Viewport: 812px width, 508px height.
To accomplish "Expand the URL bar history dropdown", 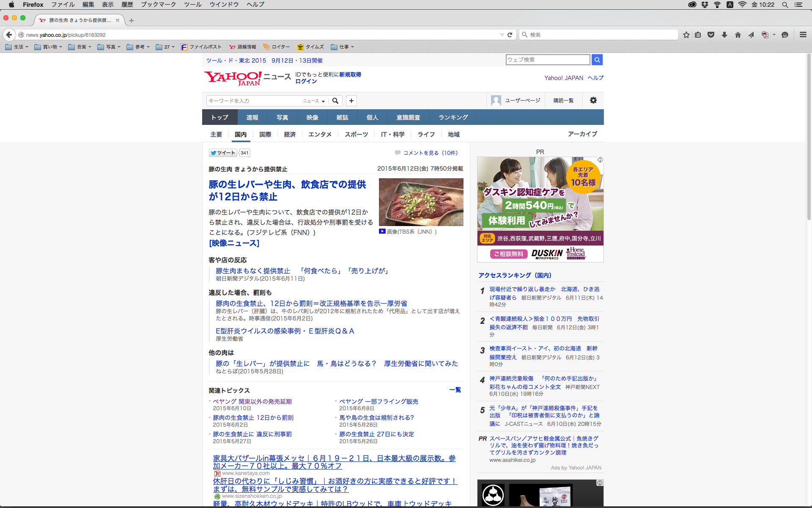I will click(x=502, y=35).
